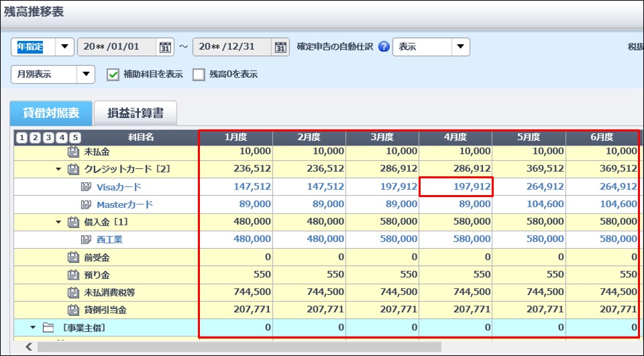Click level 5 hierarchy button
The image size is (644, 356).
pyautogui.click(x=74, y=137)
